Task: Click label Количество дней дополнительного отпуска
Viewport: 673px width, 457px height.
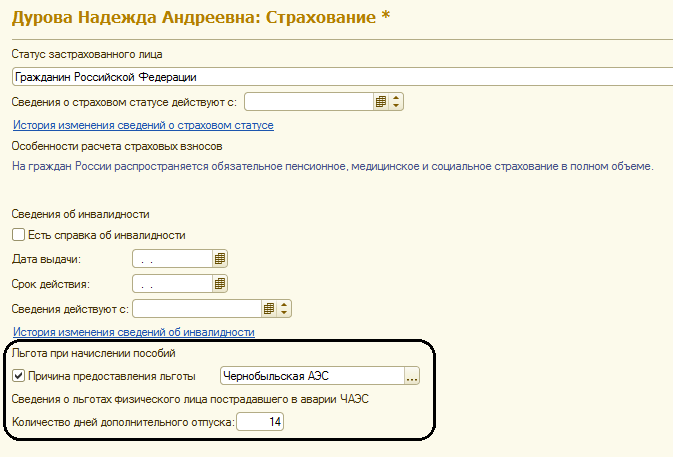Action: click(123, 422)
